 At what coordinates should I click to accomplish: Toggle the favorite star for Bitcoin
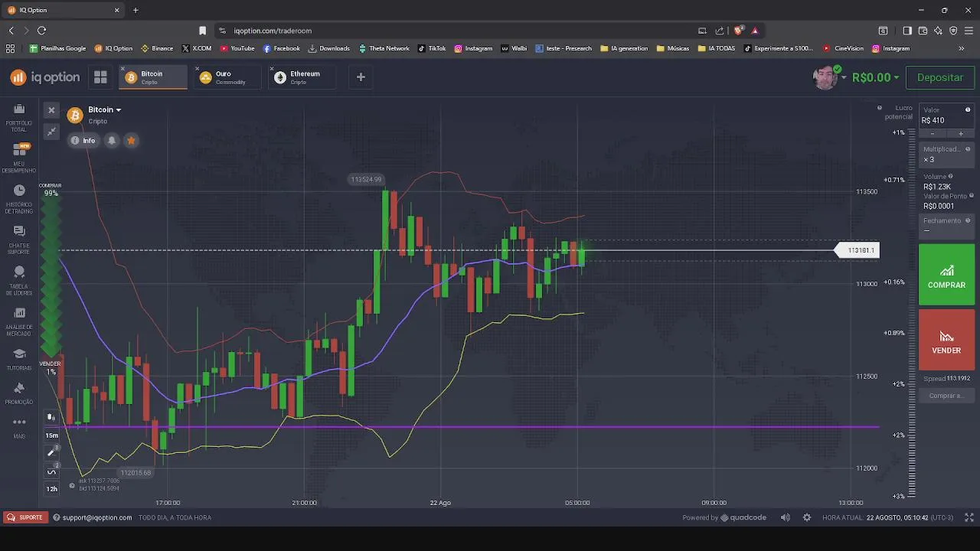[x=131, y=141]
